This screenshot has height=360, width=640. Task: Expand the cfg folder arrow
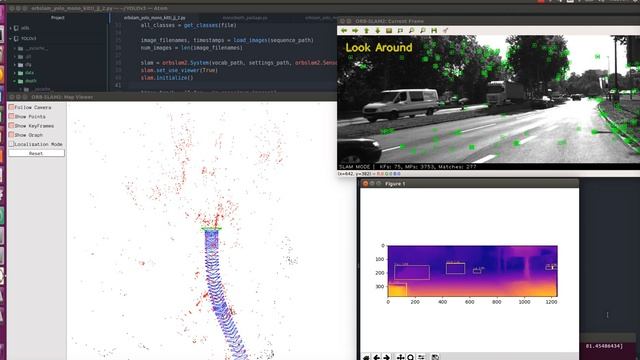(x=15, y=64)
